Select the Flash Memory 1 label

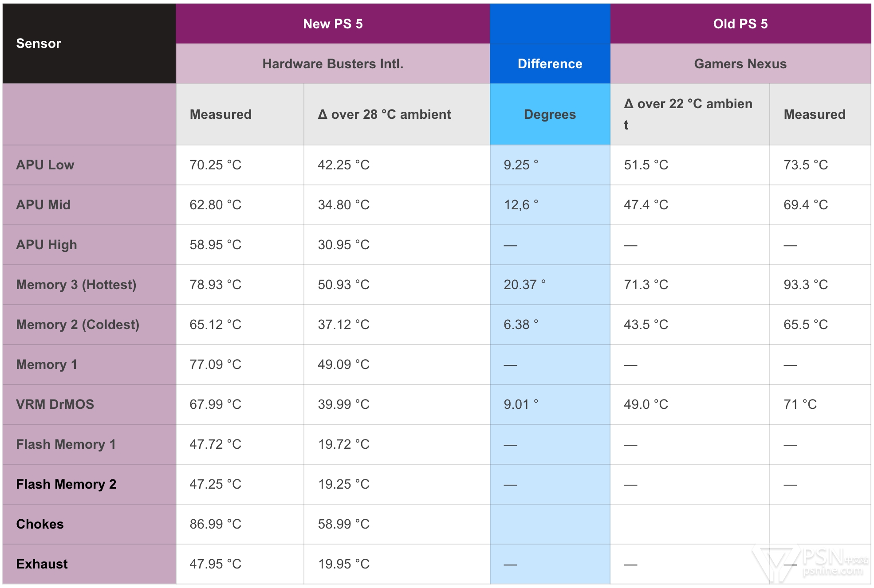pos(89,444)
